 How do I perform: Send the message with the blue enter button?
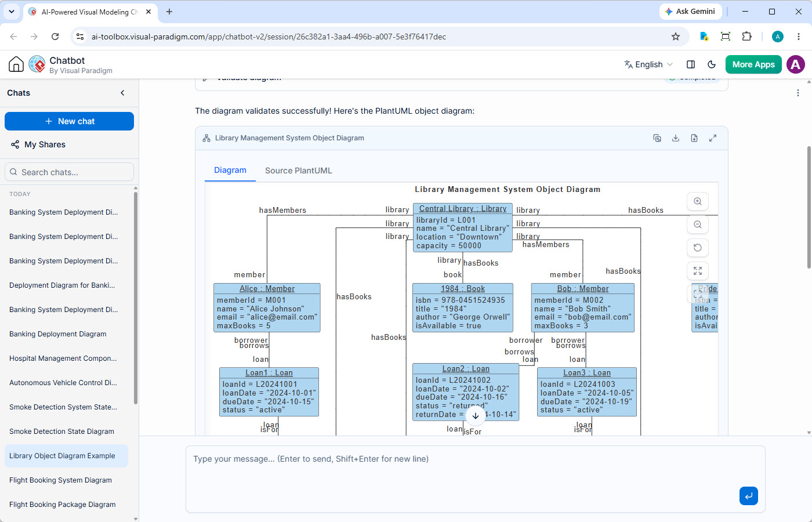749,496
